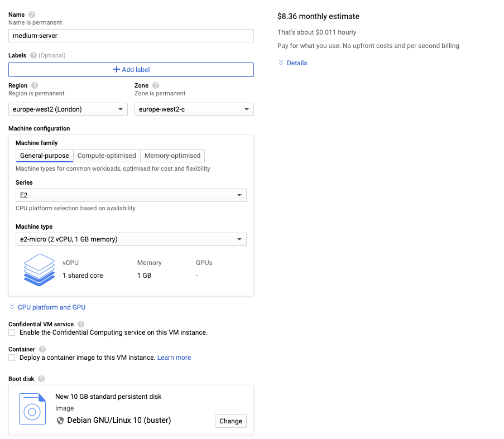Expand the monthly estimate Details section
The image size is (504, 439).
point(292,62)
